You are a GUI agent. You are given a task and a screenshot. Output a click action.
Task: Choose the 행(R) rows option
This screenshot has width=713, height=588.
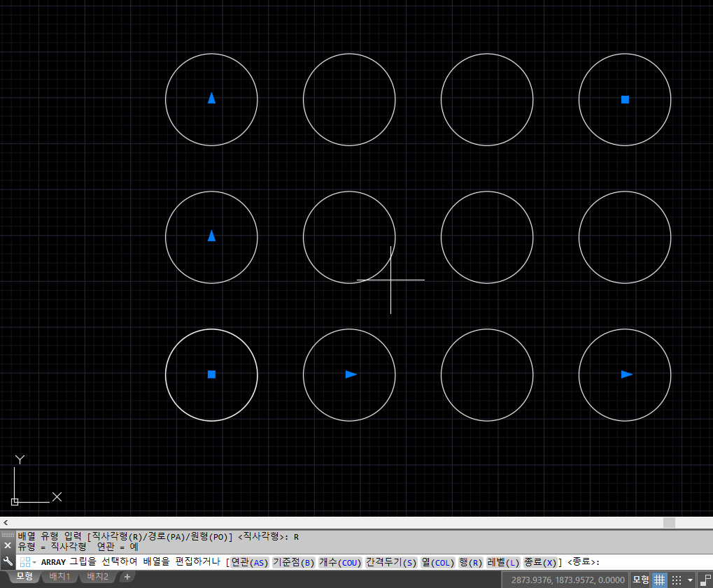click(470, 562)
